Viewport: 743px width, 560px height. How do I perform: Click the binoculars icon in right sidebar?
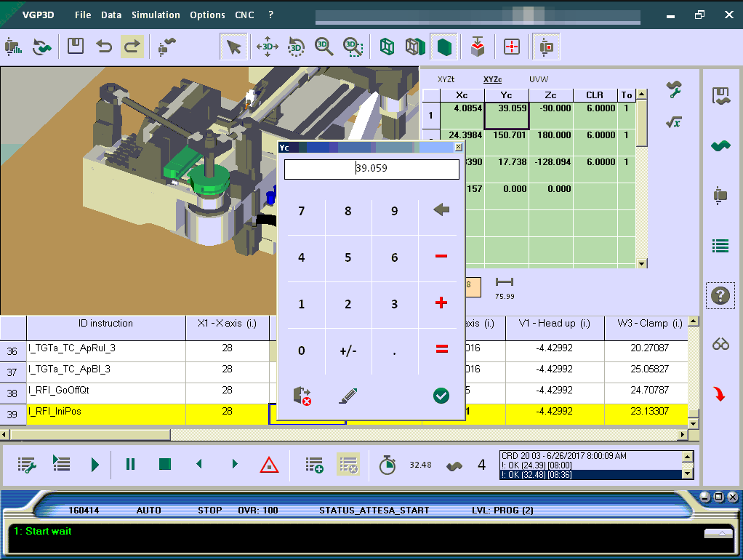point(720,344)
